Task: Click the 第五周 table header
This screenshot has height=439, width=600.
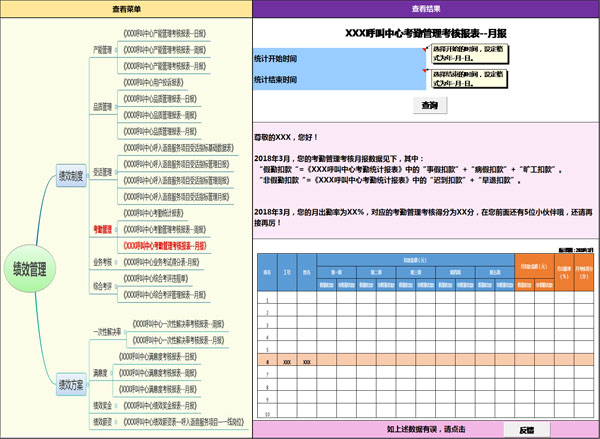Action: [x=495, y=273]
